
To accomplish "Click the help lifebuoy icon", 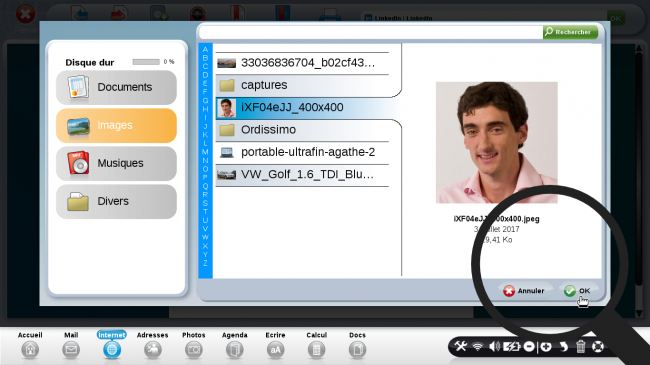I will tap(598, 346).
